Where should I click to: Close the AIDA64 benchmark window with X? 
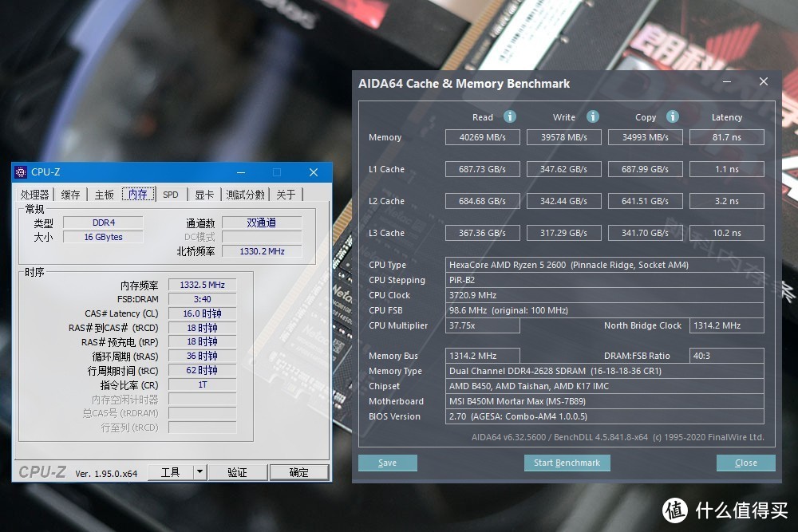click(764, 82)
